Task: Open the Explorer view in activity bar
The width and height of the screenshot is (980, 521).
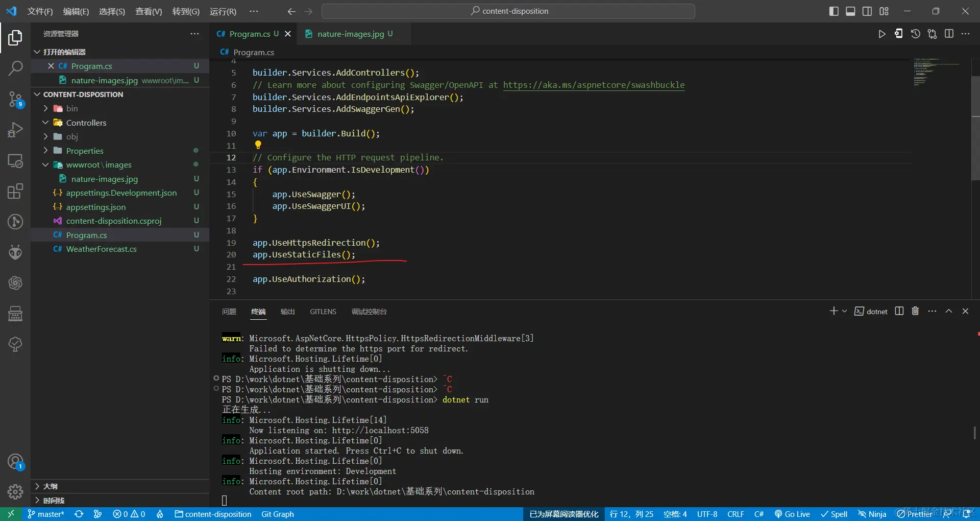Action: (15, 37)
